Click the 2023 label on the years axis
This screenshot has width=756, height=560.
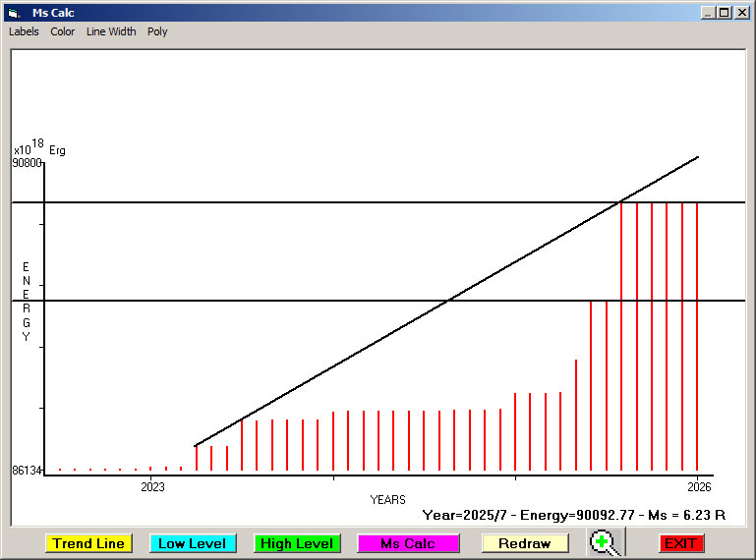pyautogui.click(x=152, y=486)
